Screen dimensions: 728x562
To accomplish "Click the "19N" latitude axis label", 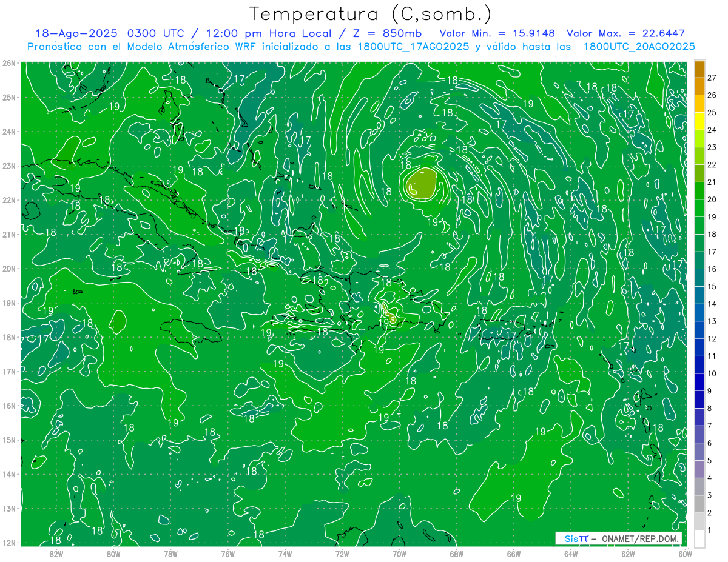I will (9, 303).
